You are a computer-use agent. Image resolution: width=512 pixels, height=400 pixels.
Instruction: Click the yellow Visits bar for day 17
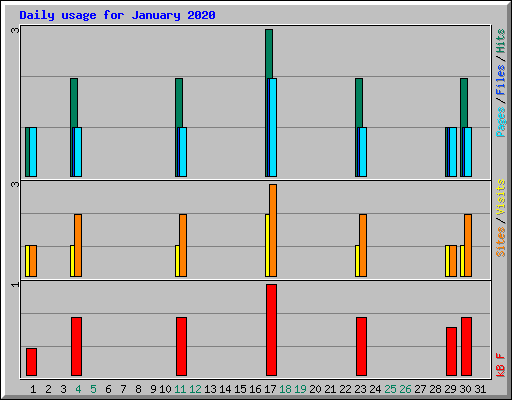coord(267,245)
